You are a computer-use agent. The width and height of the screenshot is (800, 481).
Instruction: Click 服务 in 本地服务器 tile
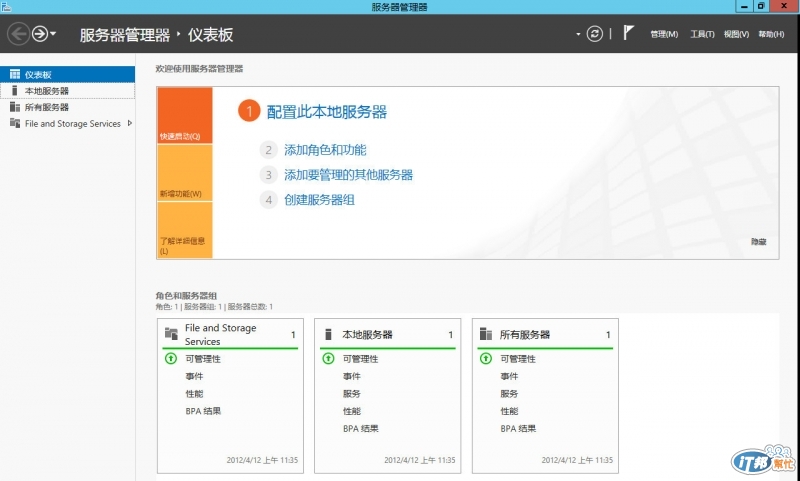[352, 394]
